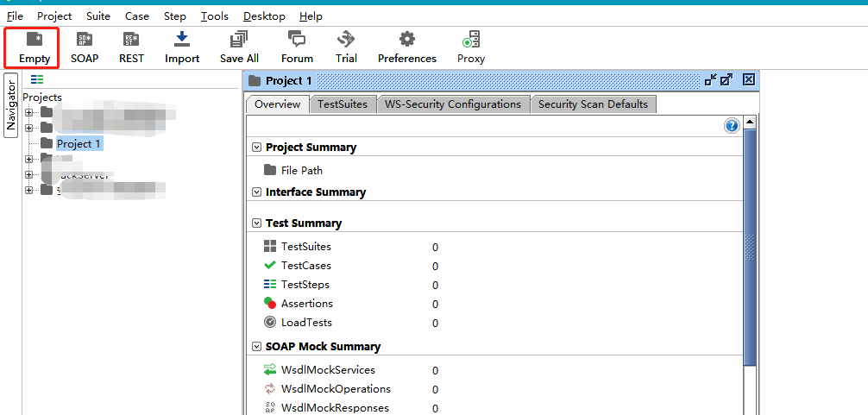Click the scrollbar up arrow in Overview
Screen dimensions: 868x415
tap(750, 121)
